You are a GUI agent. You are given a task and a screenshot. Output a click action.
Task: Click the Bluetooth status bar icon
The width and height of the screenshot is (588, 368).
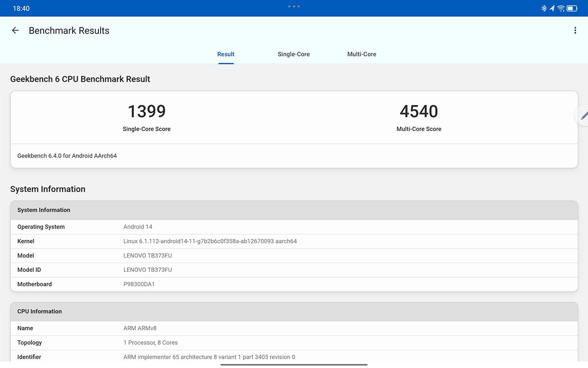pos(544,8)
